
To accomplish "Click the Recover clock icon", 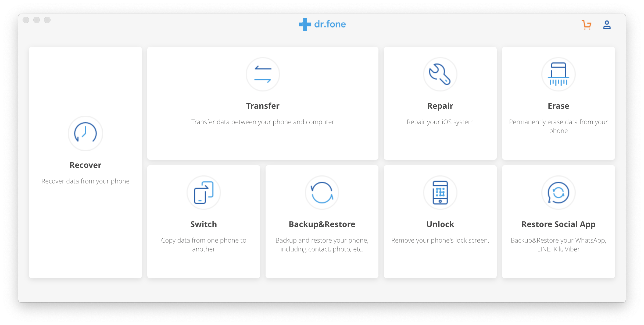I will coord(85,133).
